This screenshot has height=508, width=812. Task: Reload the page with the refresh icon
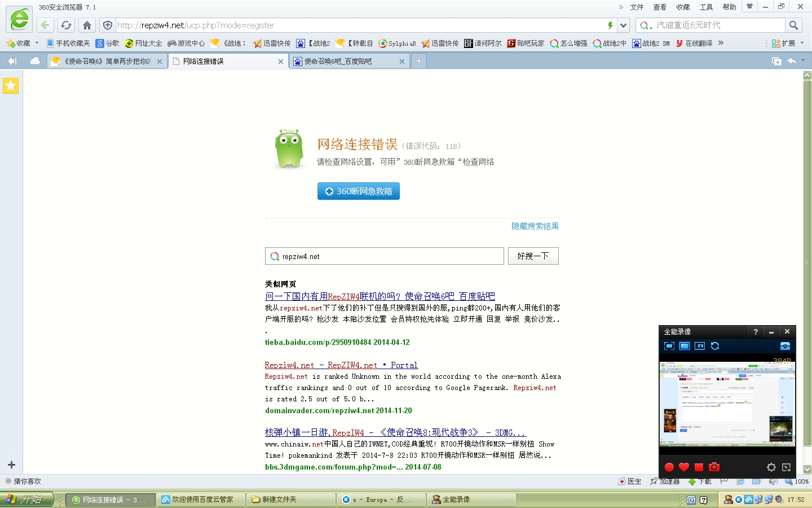pos(66,25)
